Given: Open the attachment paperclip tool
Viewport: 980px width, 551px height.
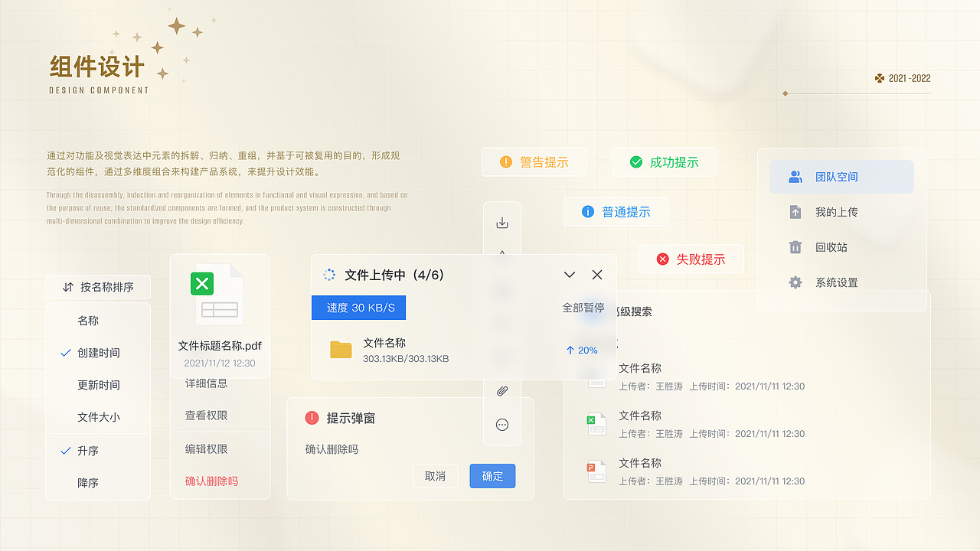Looking at the screenshot, I should point(501,390).
